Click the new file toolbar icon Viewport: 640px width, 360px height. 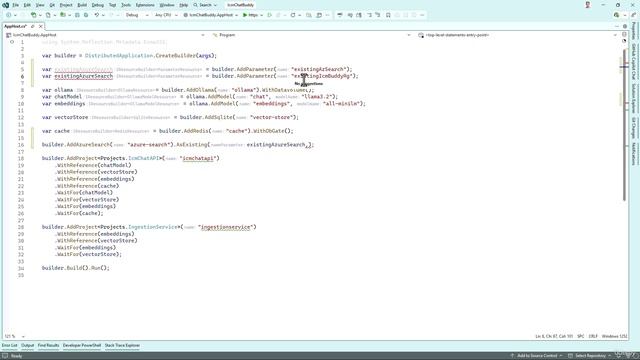pos(48,15)
